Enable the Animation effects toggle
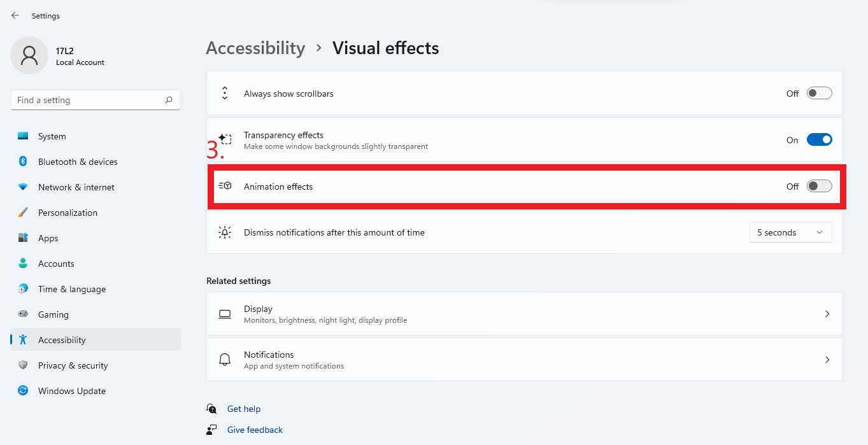 pyautogui.click(x=819, y=187)
